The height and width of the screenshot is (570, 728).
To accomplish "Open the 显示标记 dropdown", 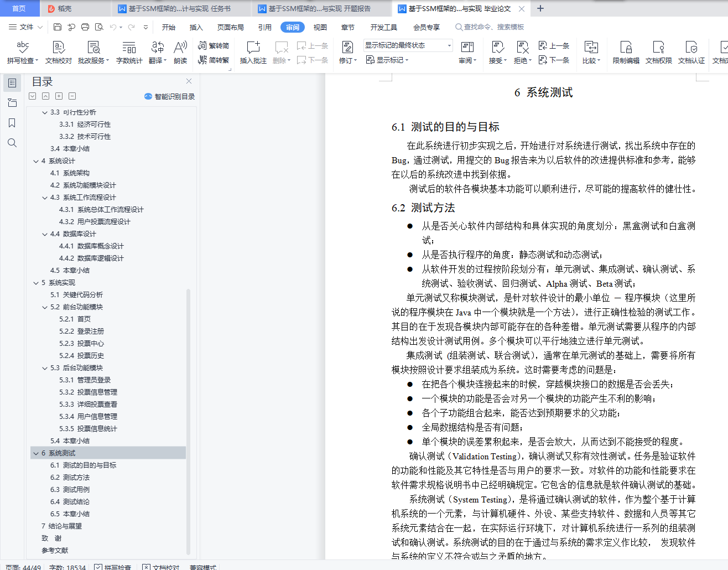I will (x=387, y=60).
